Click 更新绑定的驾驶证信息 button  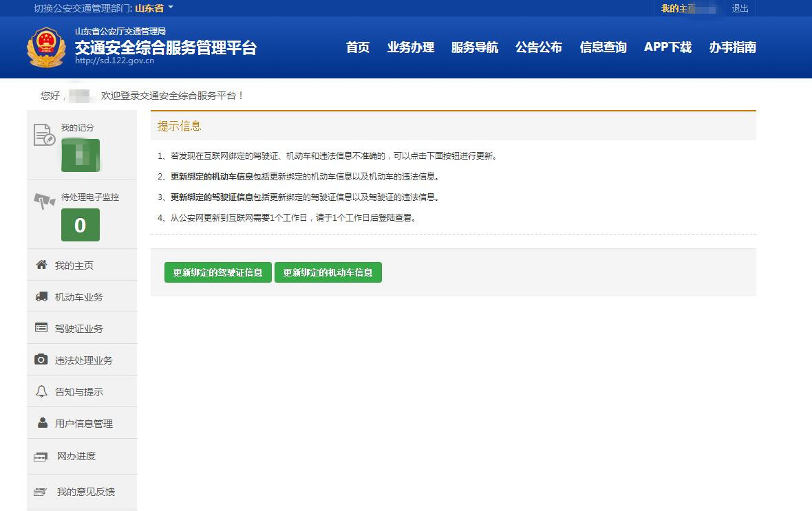click(x=217, y=272)
